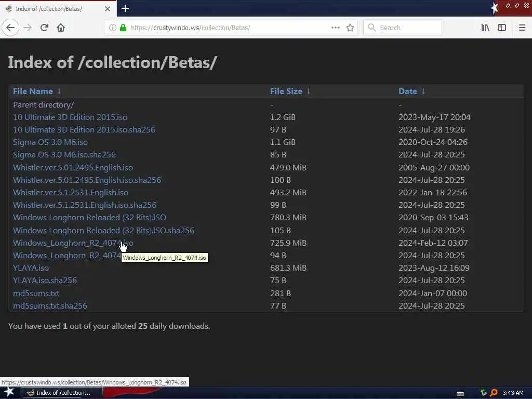Open 10 Ultimate 3D Edition 2015.iso.sha256

click(x=84, y=129)
